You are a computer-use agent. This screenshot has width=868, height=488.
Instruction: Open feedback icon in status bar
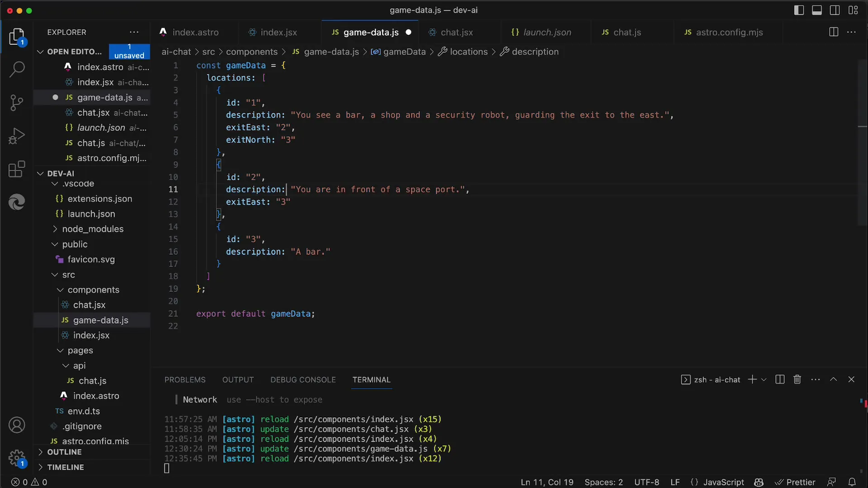[x=831, y=482]
